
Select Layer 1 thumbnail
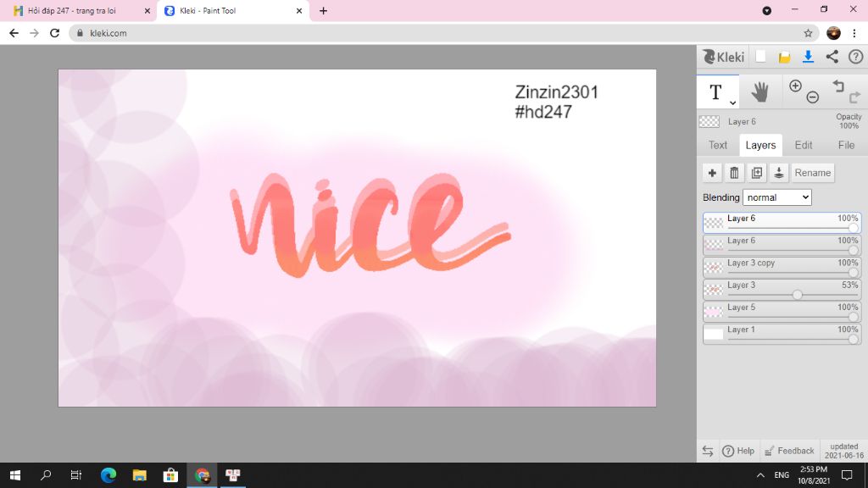(x=714, y=334)
